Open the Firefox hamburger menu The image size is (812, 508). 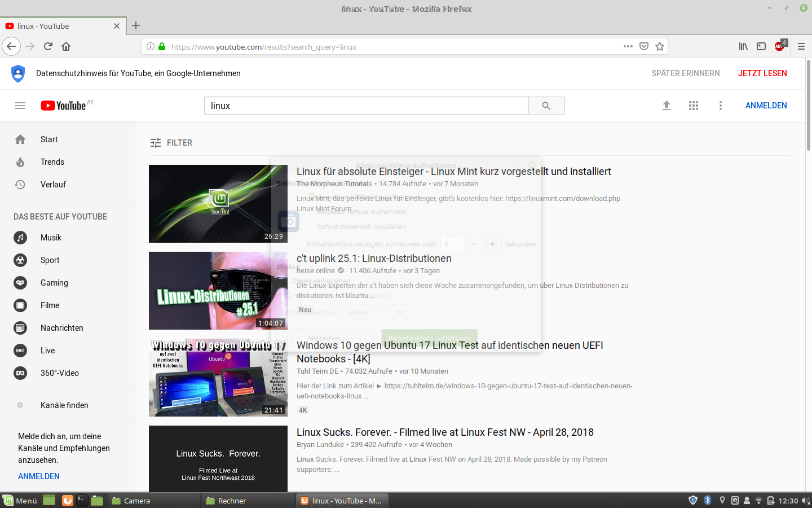click(801, 46)
